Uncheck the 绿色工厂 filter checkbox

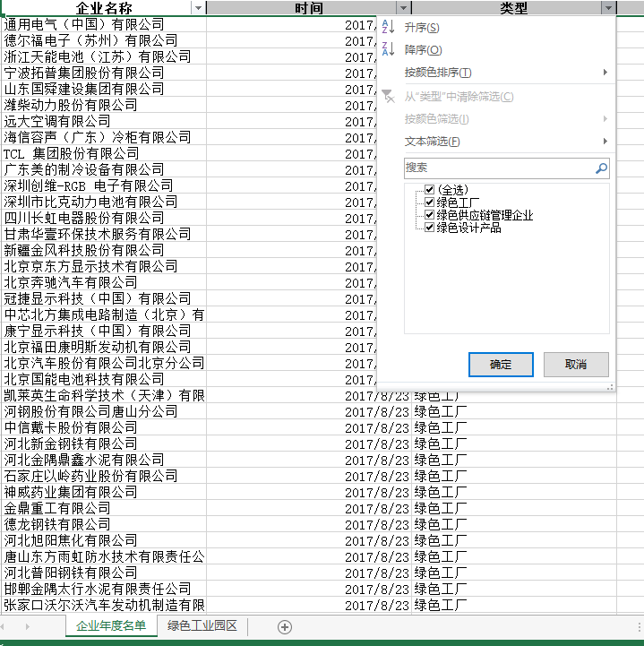(429, 202)
